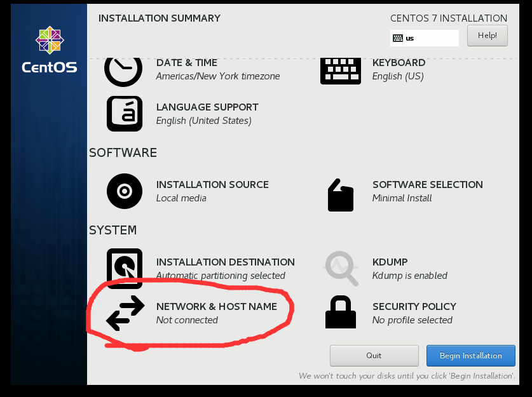532x397 pixels.
Task: Open Installation Destination
Action: [x=225, y=262]
